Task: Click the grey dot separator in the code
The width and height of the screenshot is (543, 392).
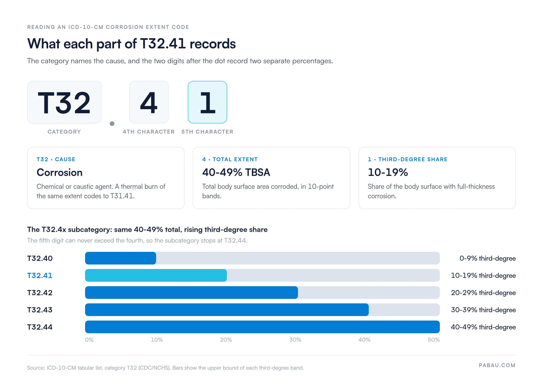Action: pos(112,124)
